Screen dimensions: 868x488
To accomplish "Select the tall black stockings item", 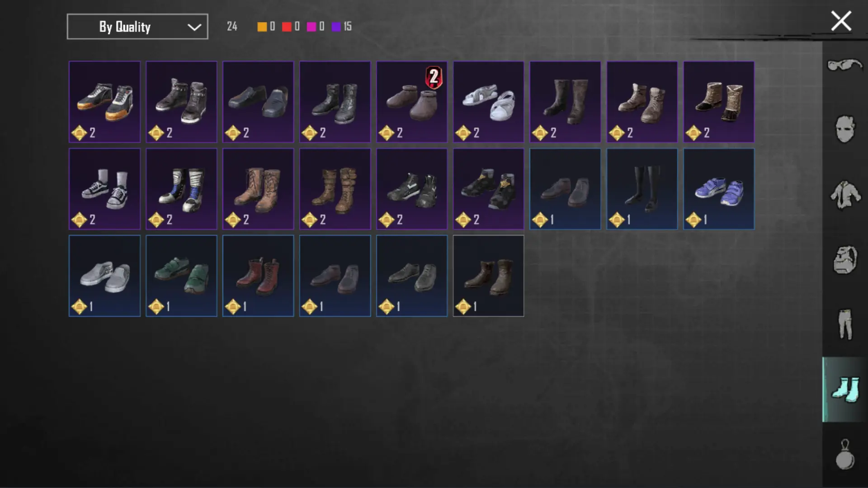I will click(x=642, y=189).
